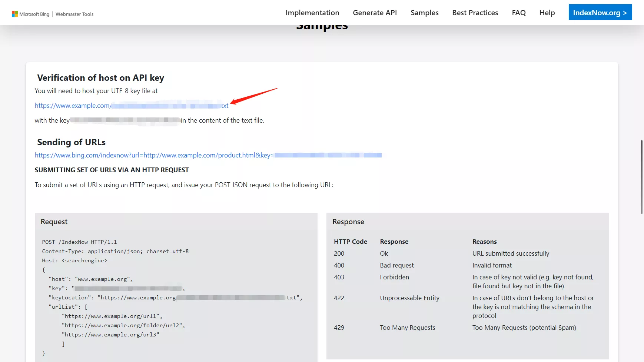Click the IndexNow.org button
The height and width of the screenshot is (362, 644).
point(600,12)
